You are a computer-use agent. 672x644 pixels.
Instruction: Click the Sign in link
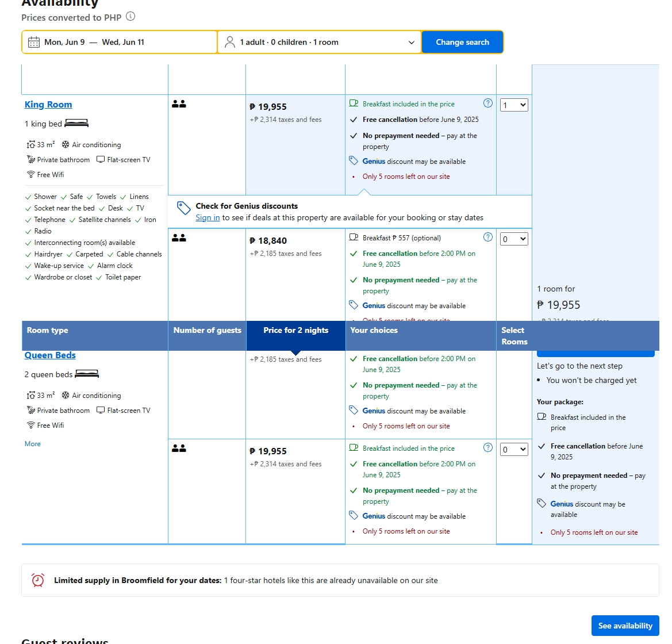click(208, 218)
